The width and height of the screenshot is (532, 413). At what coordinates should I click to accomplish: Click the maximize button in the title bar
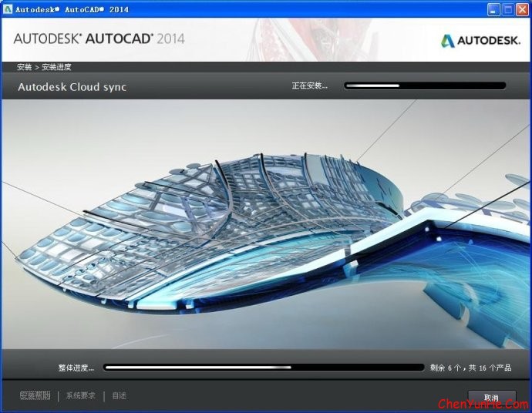pos(508,9)
